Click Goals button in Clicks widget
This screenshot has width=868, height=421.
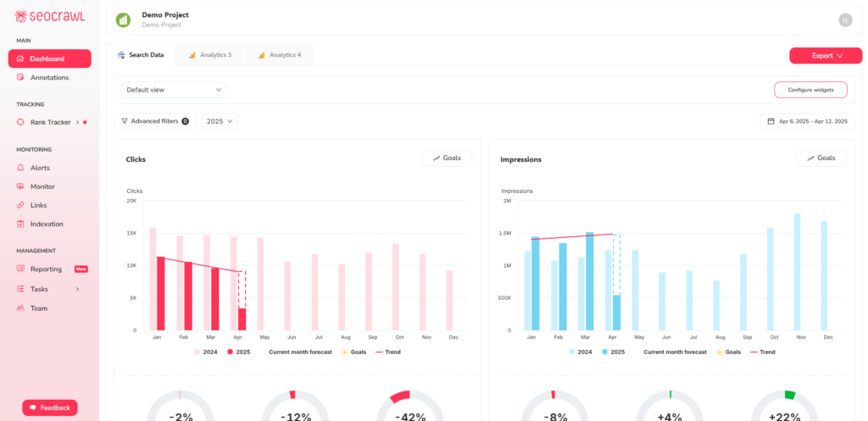447,158
